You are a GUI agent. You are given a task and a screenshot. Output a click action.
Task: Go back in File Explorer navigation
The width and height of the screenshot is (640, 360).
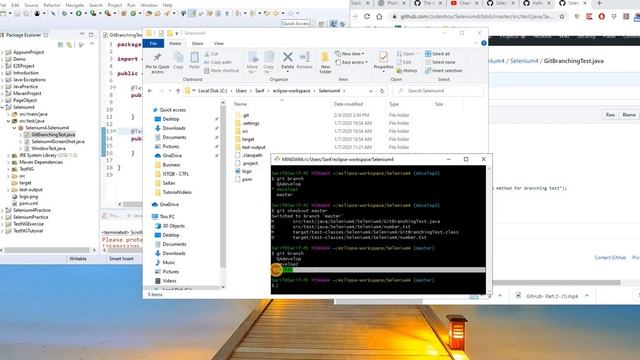pyautogui.click(x=150, y=91)
